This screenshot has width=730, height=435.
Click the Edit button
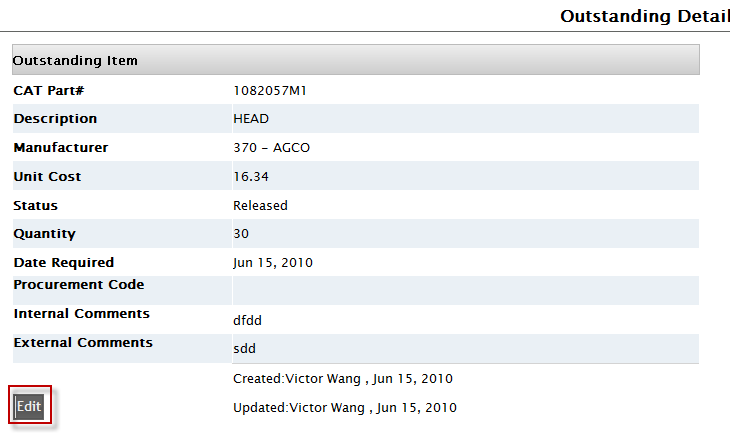coord(29,406)
